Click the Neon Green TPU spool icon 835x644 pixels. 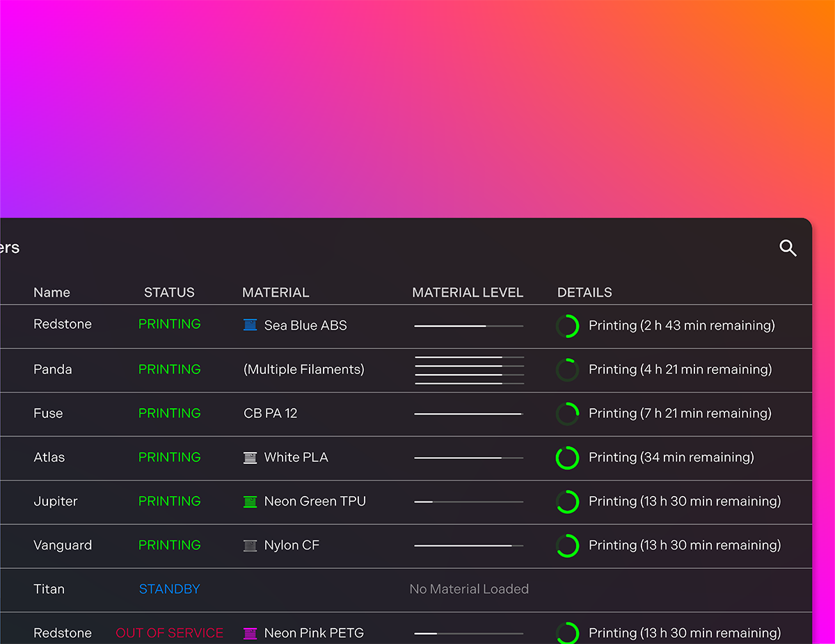(250, 501)
